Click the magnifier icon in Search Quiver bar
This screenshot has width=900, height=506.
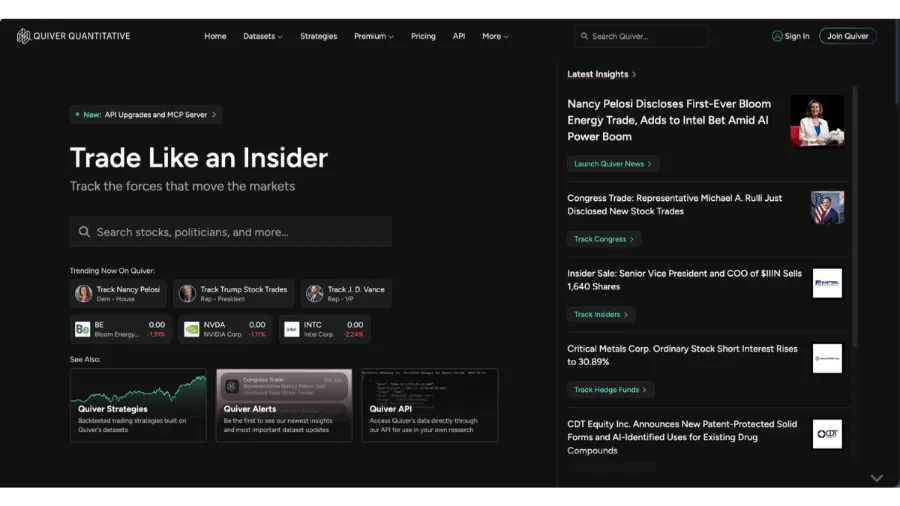(584, 36)
